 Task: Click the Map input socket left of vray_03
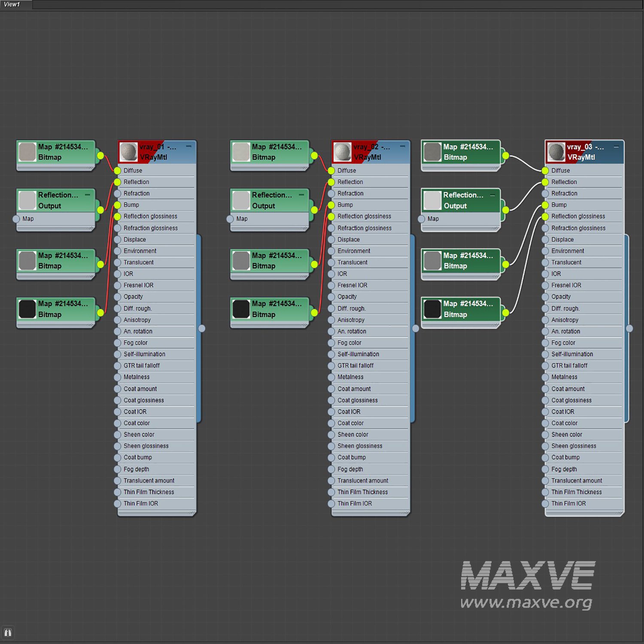(x=421, y=219)
